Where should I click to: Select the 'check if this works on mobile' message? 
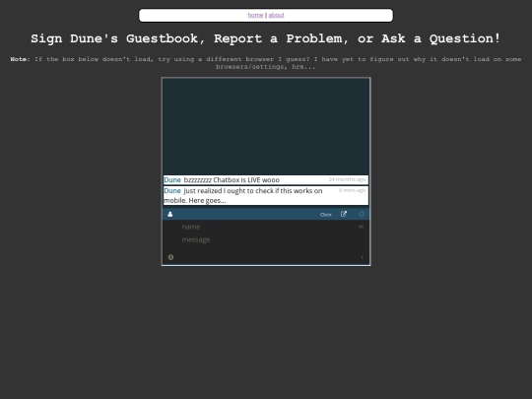pos(243,195)
